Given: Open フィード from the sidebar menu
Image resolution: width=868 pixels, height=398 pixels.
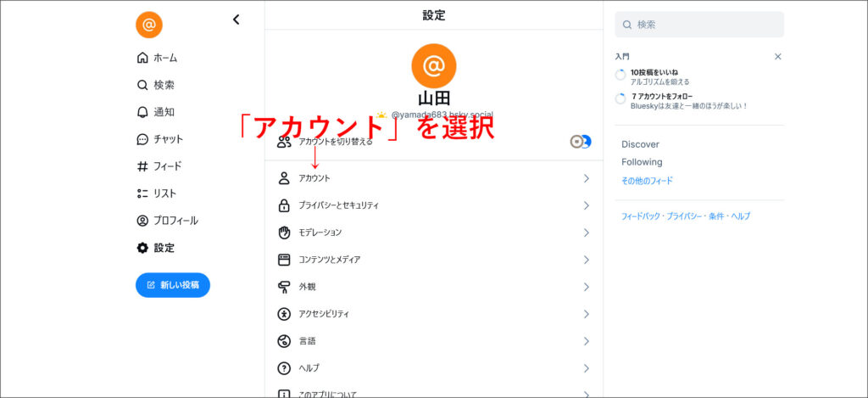Looking at the screenshot, I should [x=168, y=166].
